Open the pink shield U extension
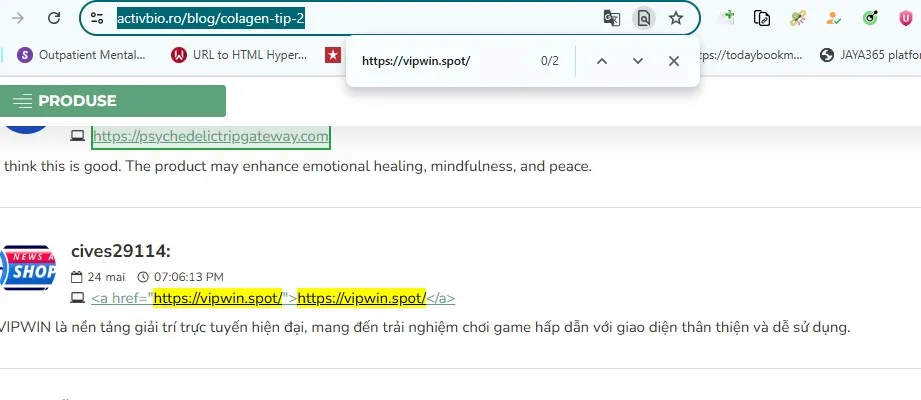The height and width of the screenshot is (400, 921). [906, 18]
